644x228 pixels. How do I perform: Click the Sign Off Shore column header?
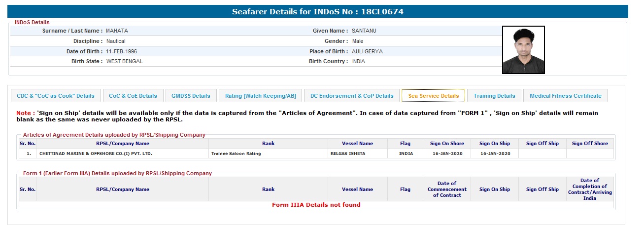(590, 144)
